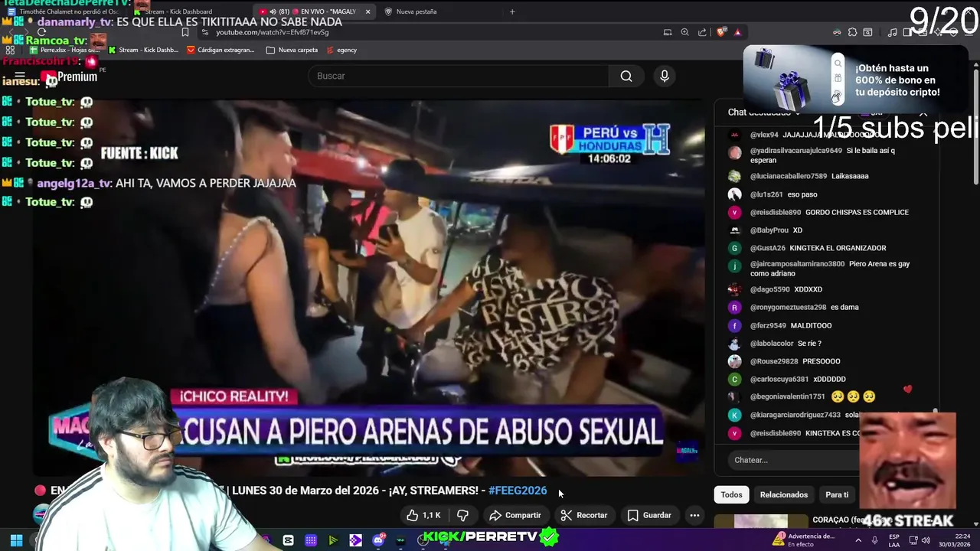980x551 pixels.
Task: Bookmark this page icon
Action: [185, 32]
